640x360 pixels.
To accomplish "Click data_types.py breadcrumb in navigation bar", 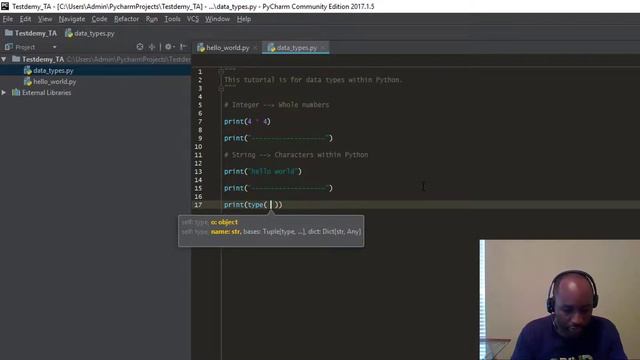I will [90, 33].
